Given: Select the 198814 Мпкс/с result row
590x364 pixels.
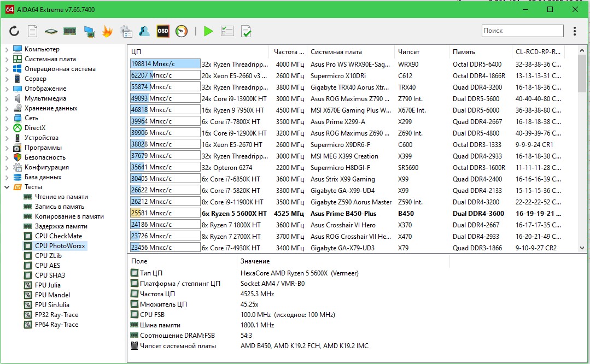Looking at the screenshot, I should (x=346, y=64).
